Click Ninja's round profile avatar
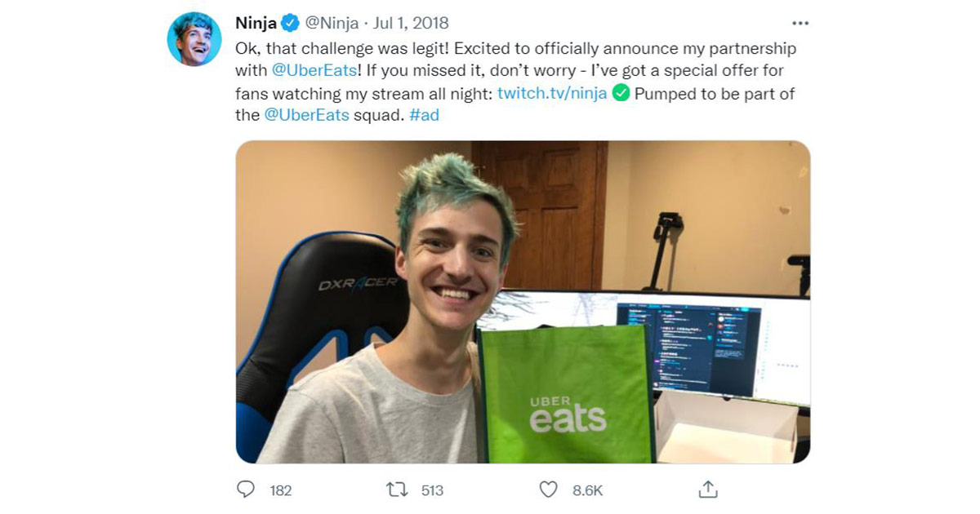Screen dimensions: 980x514 click(x=194, y=39)
